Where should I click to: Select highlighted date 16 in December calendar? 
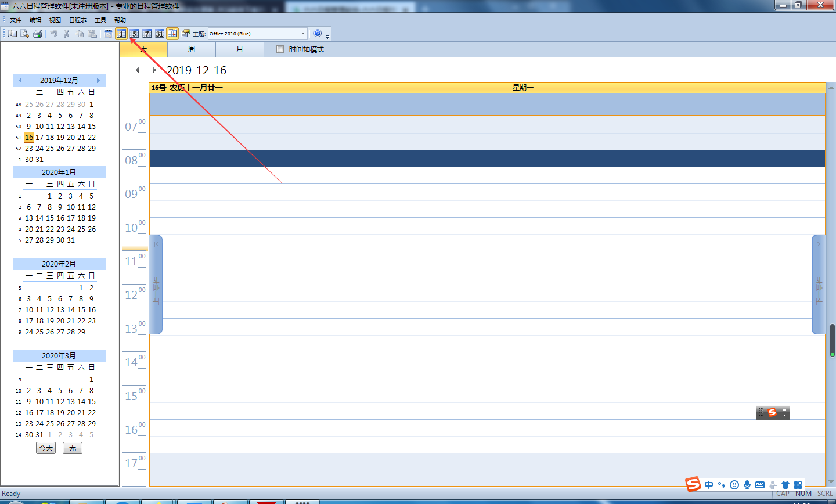click(x=29, y=138)
